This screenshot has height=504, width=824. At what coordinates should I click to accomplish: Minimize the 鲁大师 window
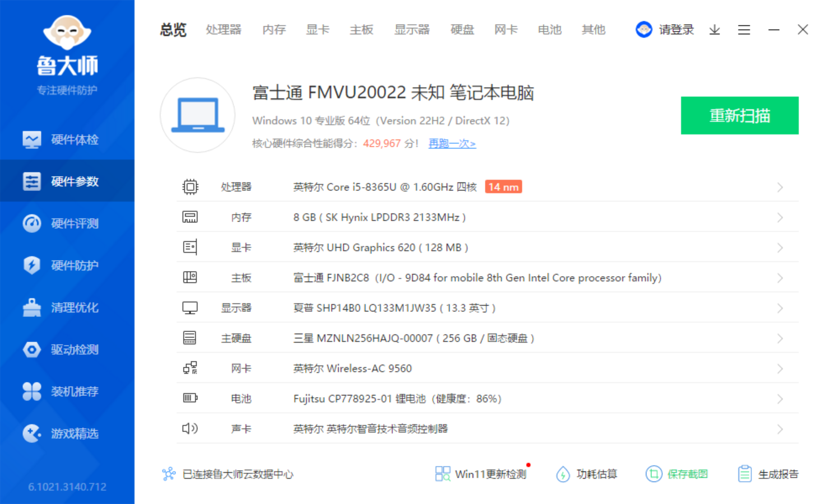774,30
